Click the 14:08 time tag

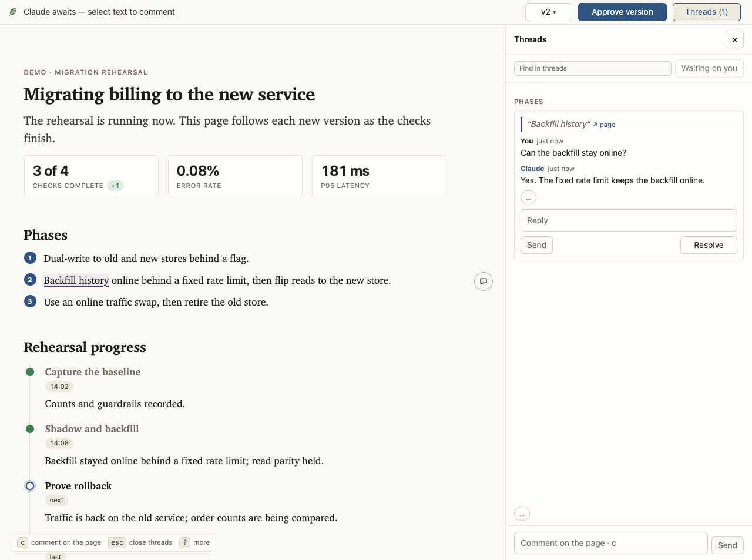[59, 443]
